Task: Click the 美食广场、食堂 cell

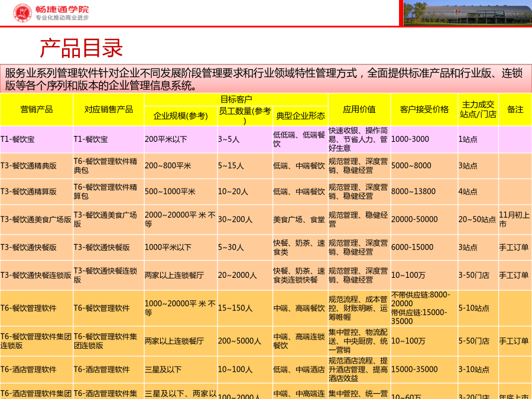Action: 300,219
